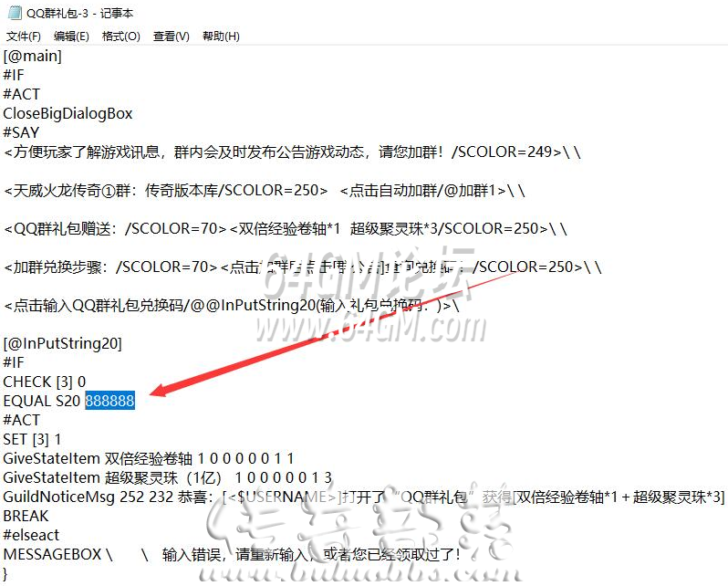The width and height of the screenshot is (728, 586).
Task: Click the 天威火龙传奇①群 line
Action: 265,191
